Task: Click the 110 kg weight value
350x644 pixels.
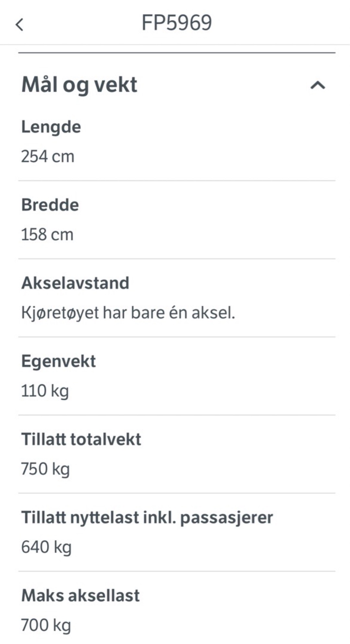Action: pyautogui.click(x=45, y=391)
